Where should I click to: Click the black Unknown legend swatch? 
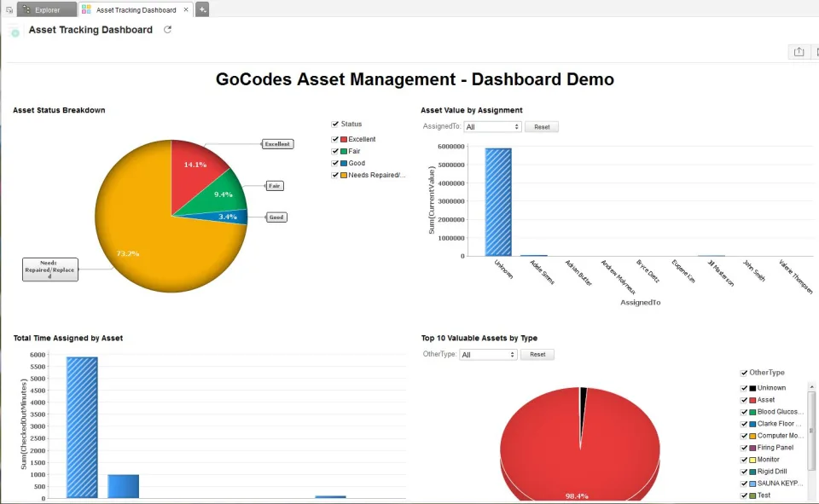[x=752, y=388]
